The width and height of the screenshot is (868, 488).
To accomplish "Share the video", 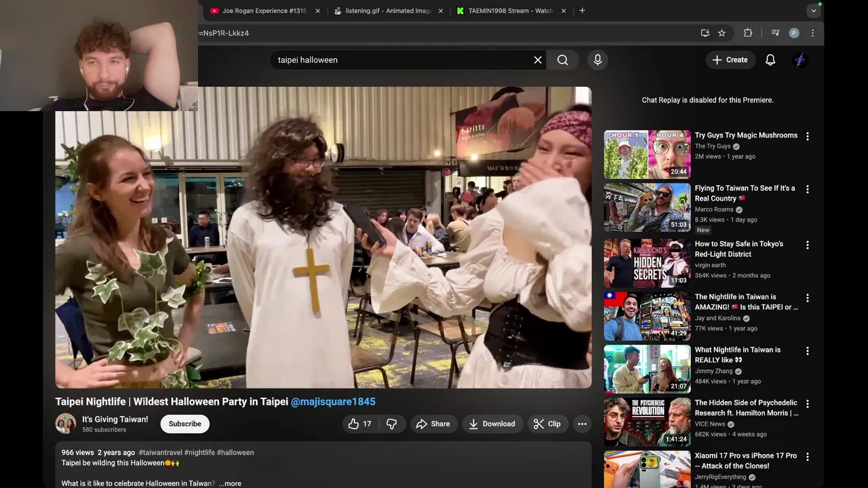I will [433, 424].
